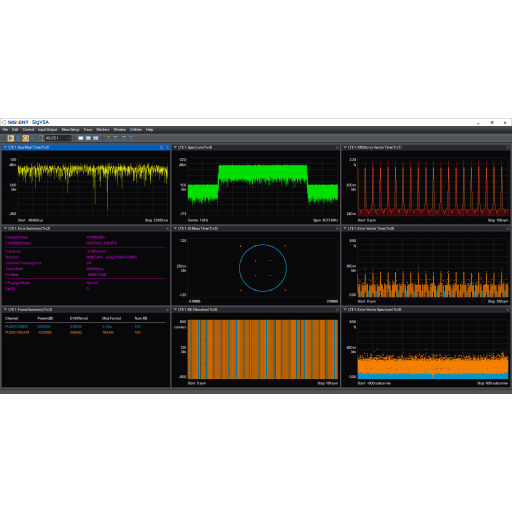
Task: Click the orange-highlighted toolbar icon after pause
Action: point(26,138)
